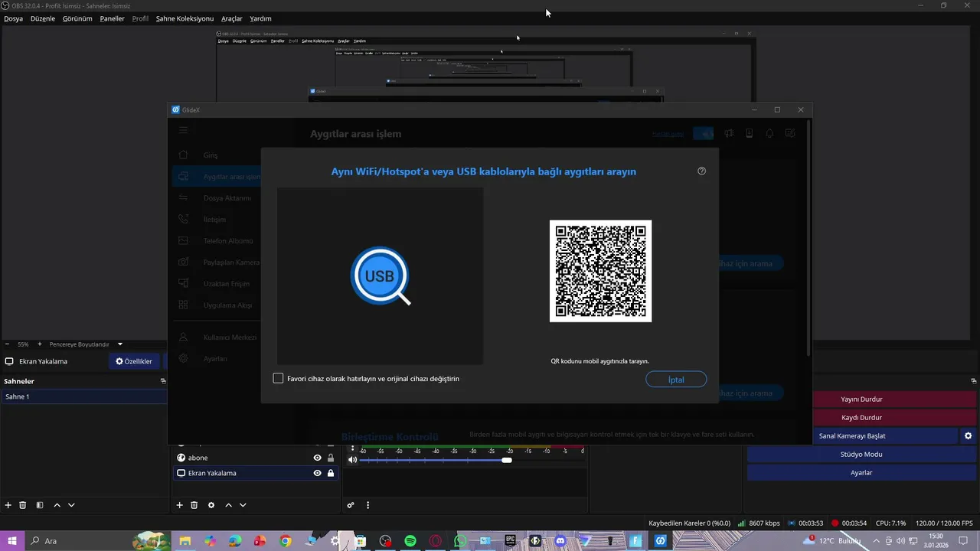
Task: Open Discord from the taskbar
Action: pyautogui.click(x=560, y=541)
